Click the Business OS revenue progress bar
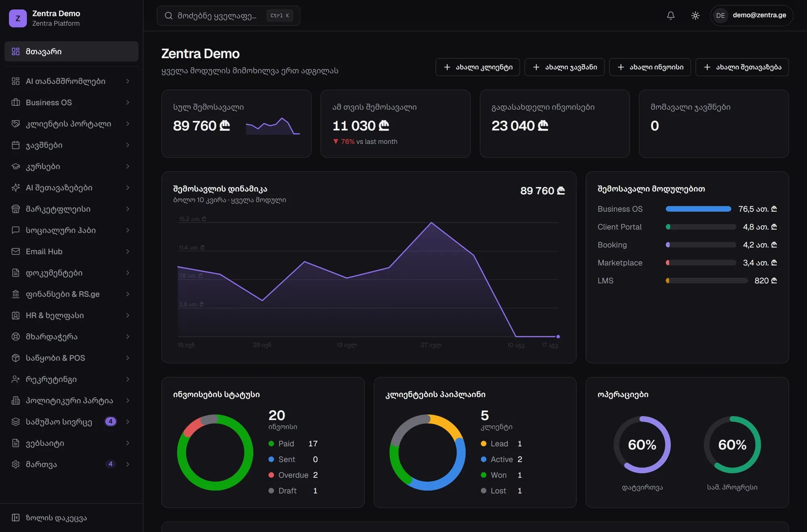The width and height of the screenshot is (807, 532). 698,209
